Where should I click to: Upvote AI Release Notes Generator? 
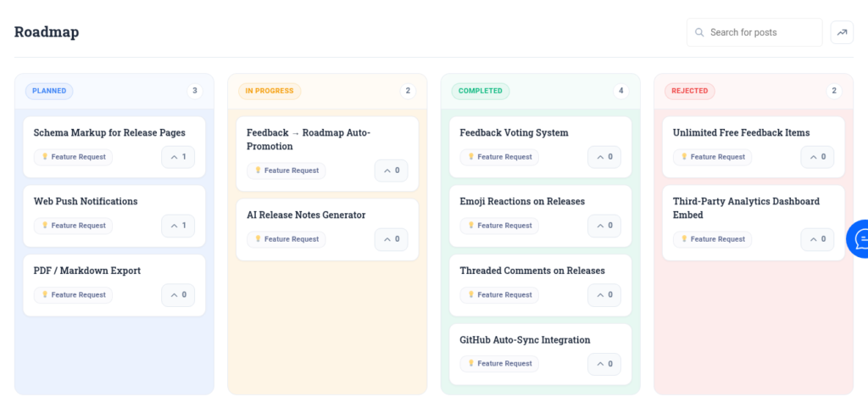(x=392, y=239)
